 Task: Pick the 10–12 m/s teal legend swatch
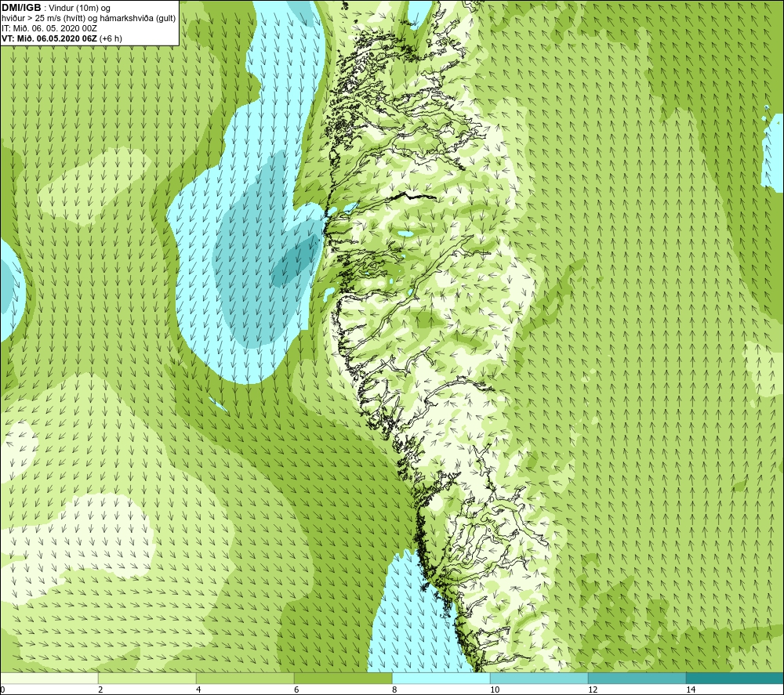tap(539, 679)
